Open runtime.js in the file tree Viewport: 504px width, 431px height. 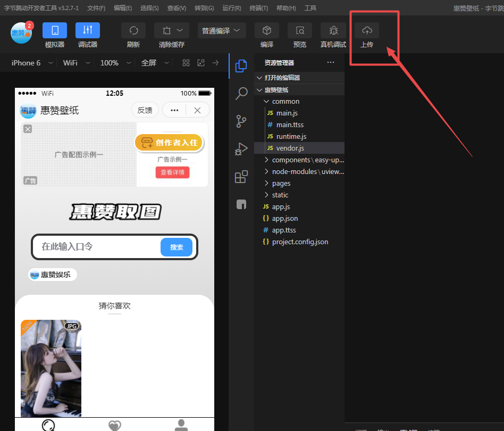pyautogui.click(x=299, y=136)
